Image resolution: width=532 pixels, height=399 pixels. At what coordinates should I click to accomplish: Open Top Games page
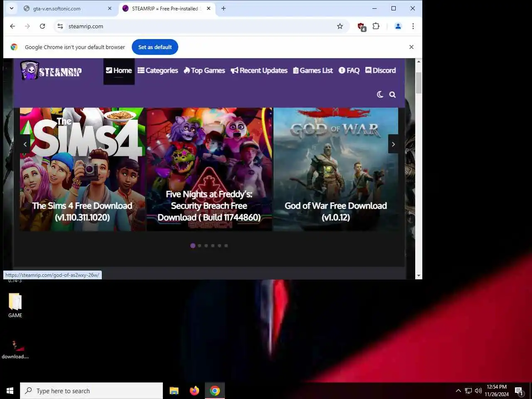pyautogui.click(x=204, y=71)
